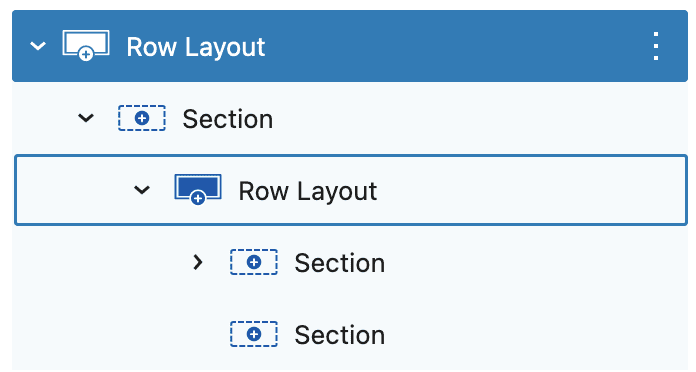The width and height of the screenshot is (696, 372).
Task: Click the first Section dashed block icon
Action: tap(142, 118)
